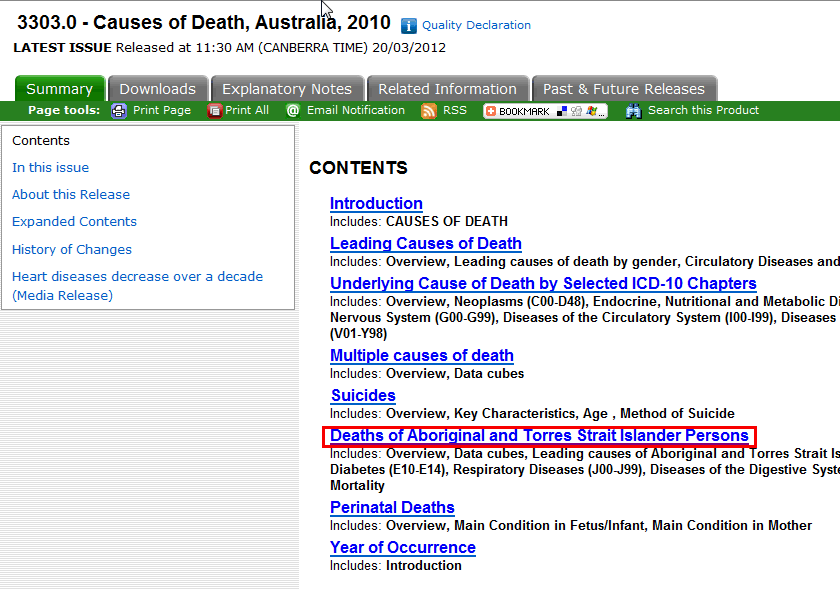Open Expanded Contents in the sidebar

(x=74, y=222)
